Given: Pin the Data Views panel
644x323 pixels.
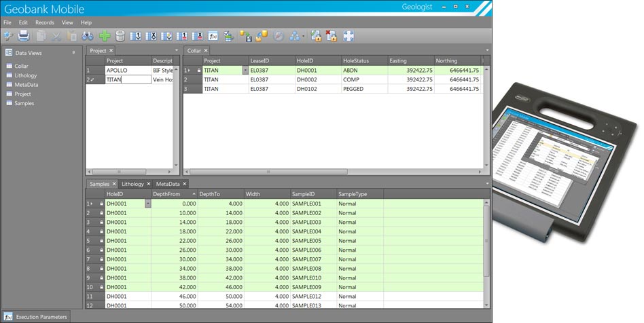Looking at the screenshot, I should (x=74, y=52).
